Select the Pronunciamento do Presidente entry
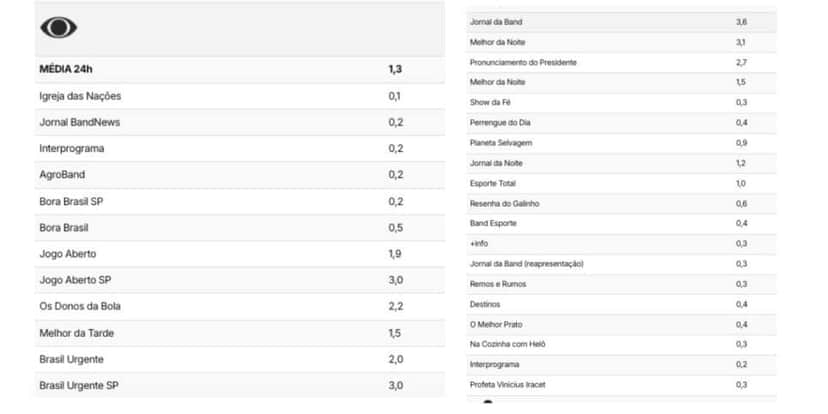The width and height of the screenshot is (828, 414). [622, 62]
